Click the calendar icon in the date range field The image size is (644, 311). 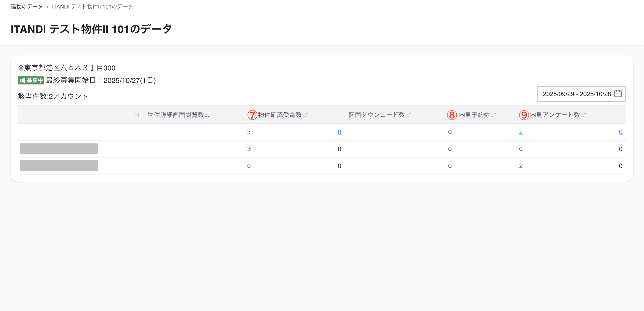coord(618,94)
